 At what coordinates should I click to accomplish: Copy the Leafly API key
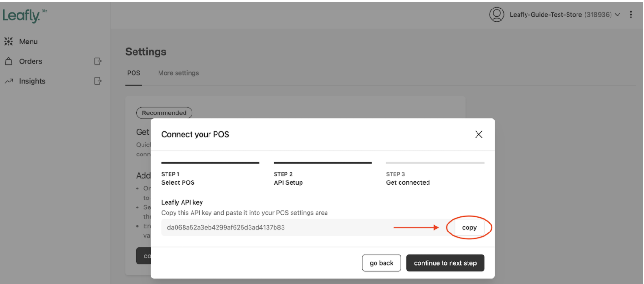tap(469, 228)
